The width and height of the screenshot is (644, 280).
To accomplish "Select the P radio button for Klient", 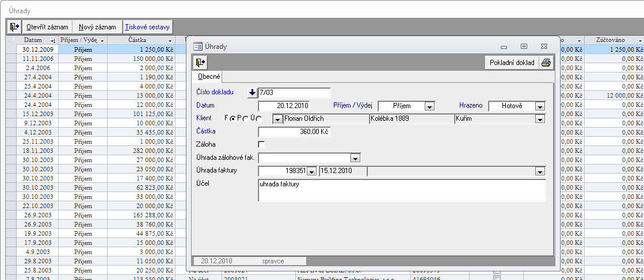I will [246, 118].
